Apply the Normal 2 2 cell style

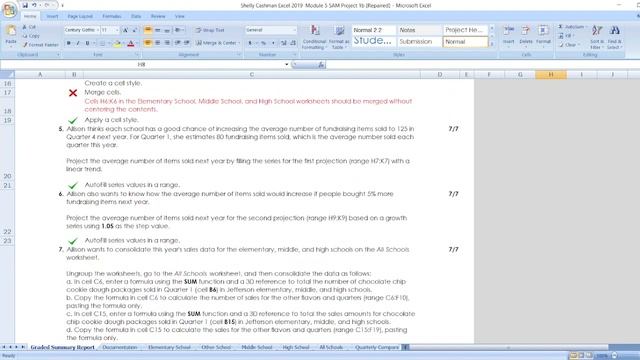coord(373,30)
